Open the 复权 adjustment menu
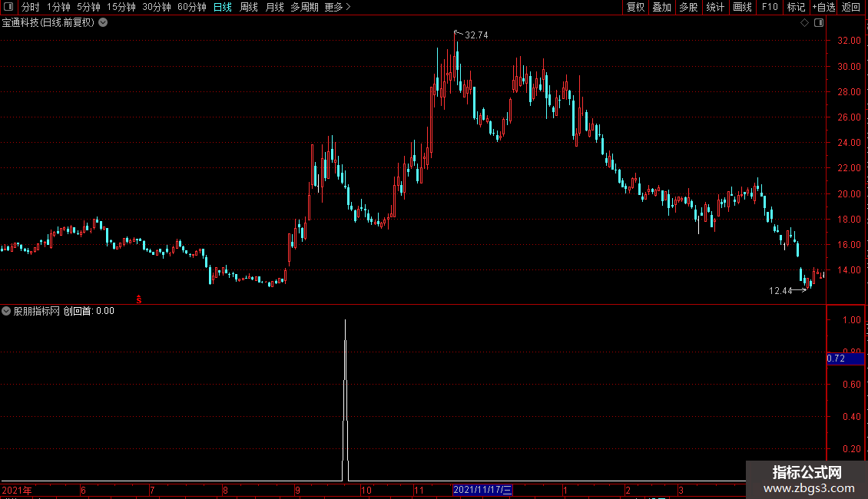Screen dimensions: 868x499 pos(635,7)
